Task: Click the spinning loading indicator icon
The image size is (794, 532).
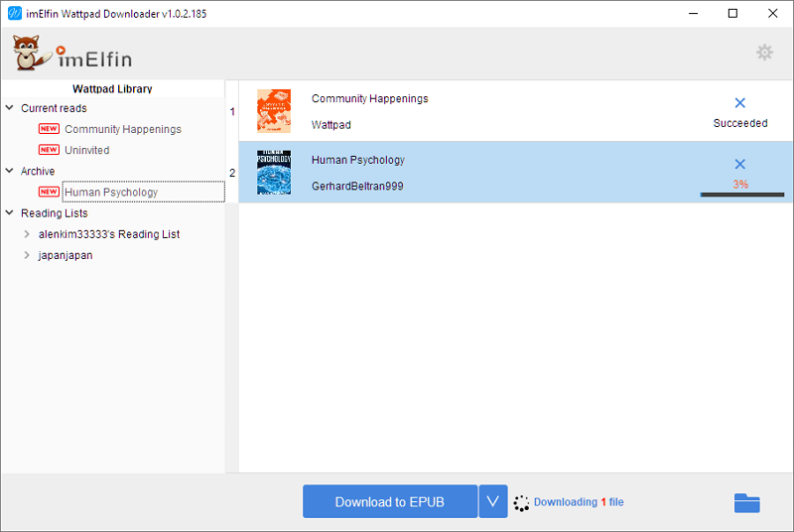Action: coord(521,502)
